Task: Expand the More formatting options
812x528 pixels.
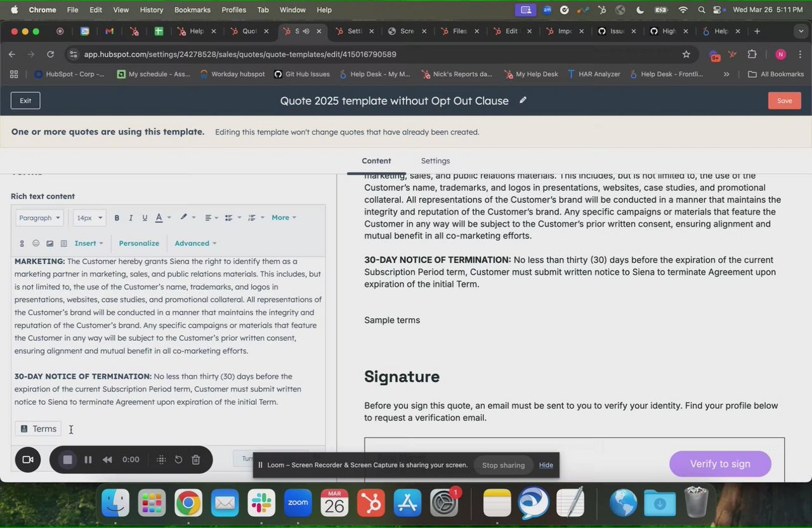Action: click(x=284, y=218)
